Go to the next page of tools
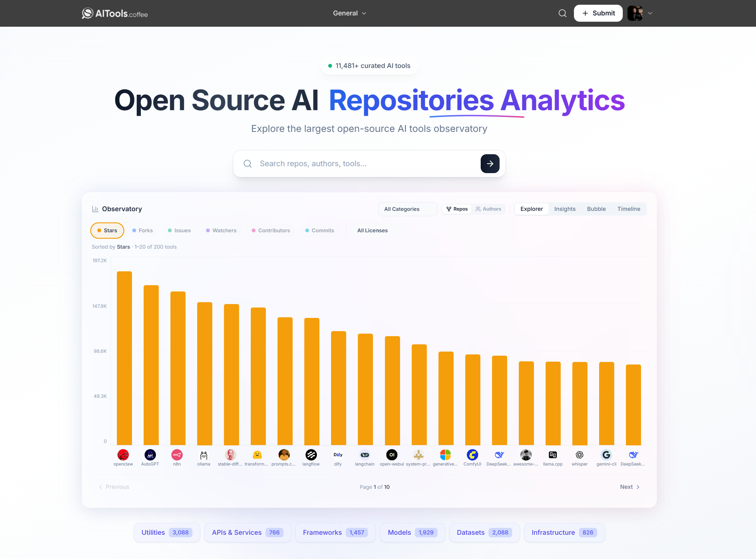Viewport: 756px width, 559px height. pos(629,487)
